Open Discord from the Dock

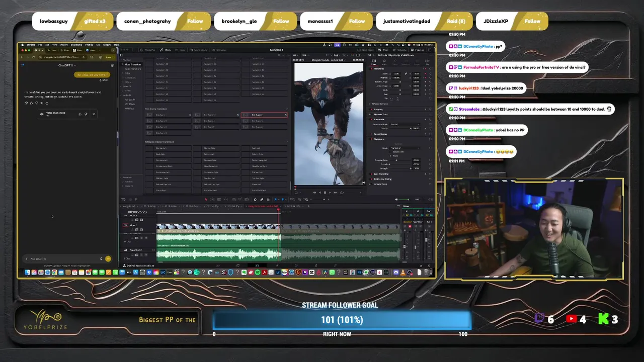tap(396, 272)
